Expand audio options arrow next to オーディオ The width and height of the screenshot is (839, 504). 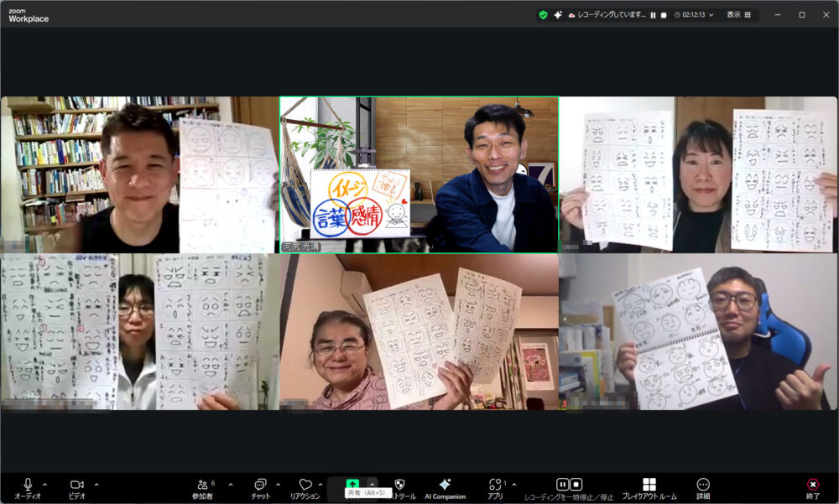pyautogui.click(x=44, y=484)
